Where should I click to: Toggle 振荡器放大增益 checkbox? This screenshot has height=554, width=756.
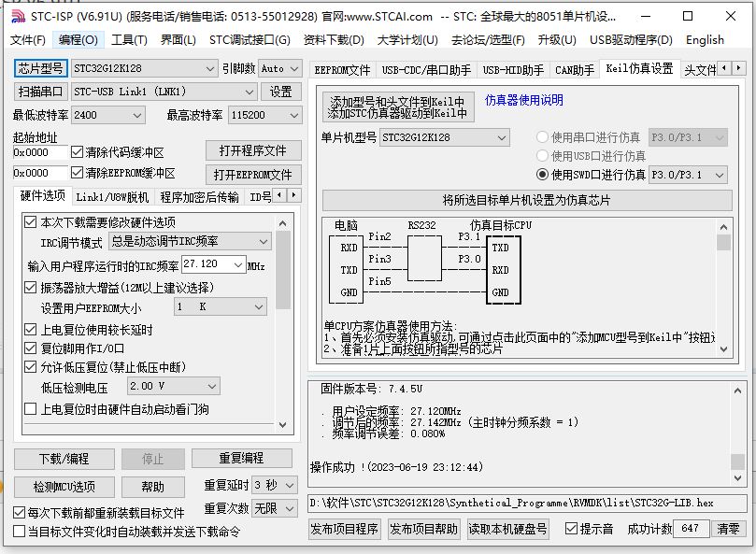pos(31,288)
